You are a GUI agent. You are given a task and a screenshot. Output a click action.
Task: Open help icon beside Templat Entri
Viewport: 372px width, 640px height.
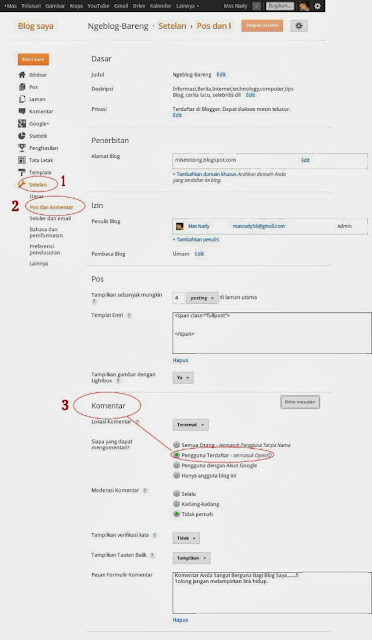click(x=129, y=316)
